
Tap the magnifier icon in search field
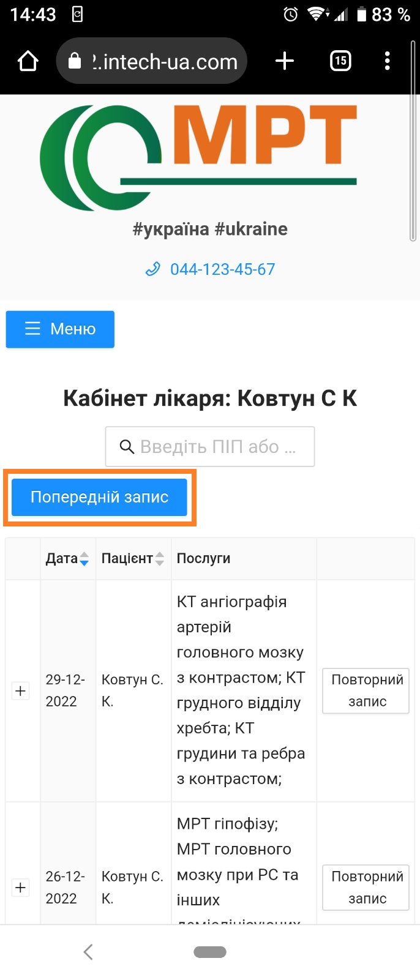click(127, 447)
